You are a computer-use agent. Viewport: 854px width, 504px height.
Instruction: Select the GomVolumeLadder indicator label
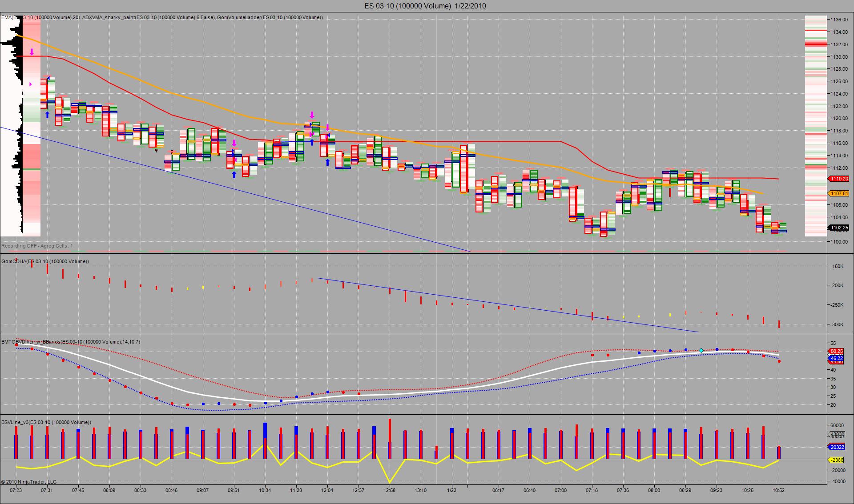point(270,17)
